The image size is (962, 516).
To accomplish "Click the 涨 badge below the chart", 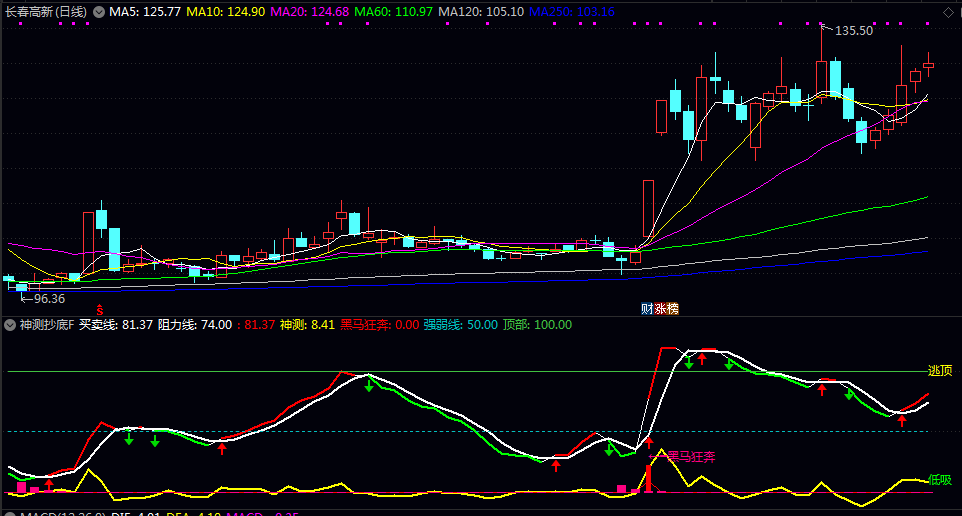I will [x=660, y=309].
